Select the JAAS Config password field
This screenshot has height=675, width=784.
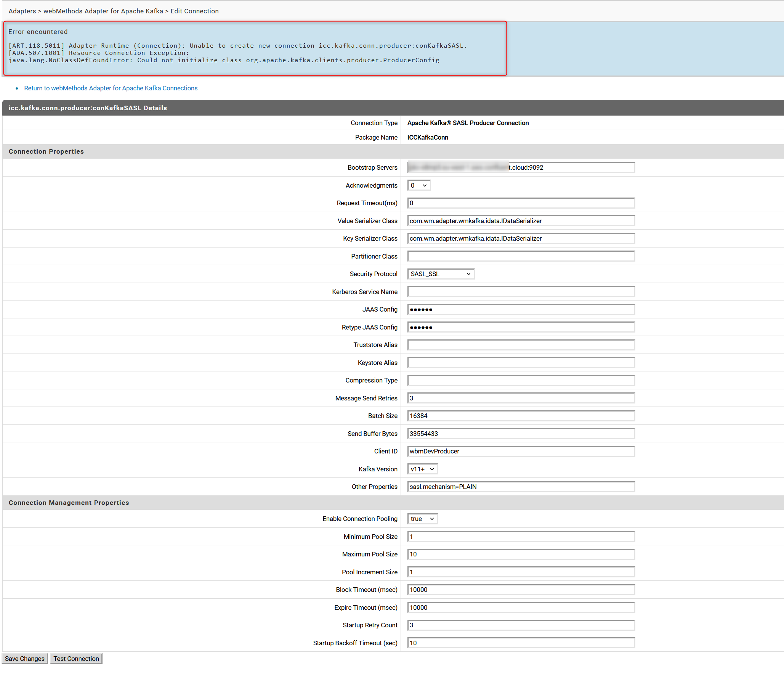coord(521,309)
